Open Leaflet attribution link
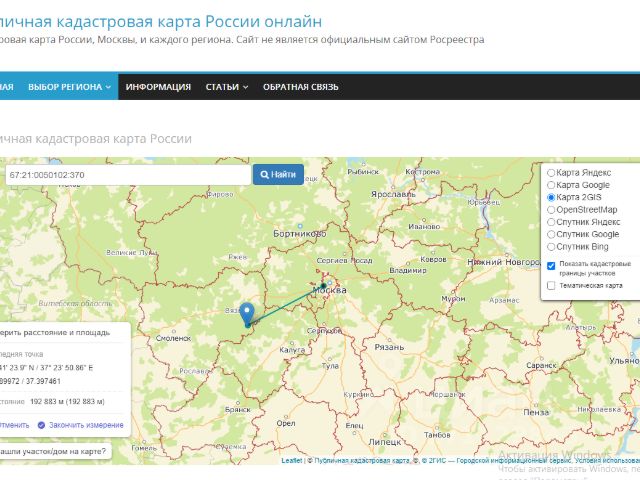The width and height of the screenshot is (640, 480). pyautogui.click(x=291, y=460)
